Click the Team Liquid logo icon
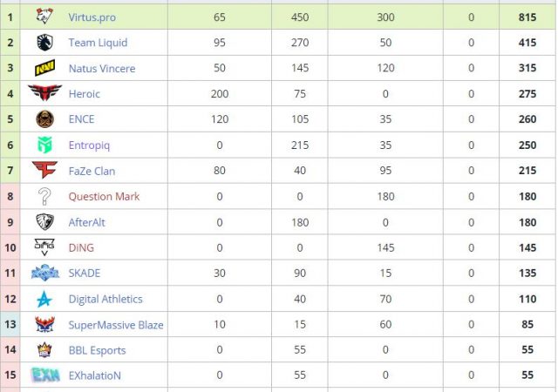Viewport: 558px width, 392px height. 44,43
